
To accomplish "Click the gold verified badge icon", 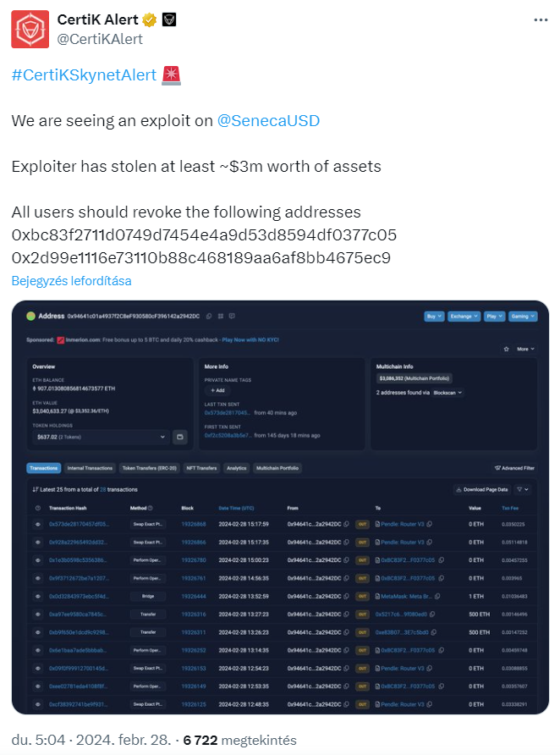I will pos(150,19).
